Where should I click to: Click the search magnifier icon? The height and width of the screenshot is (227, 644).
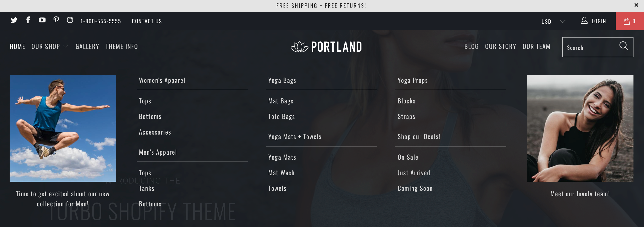point(623,46)
